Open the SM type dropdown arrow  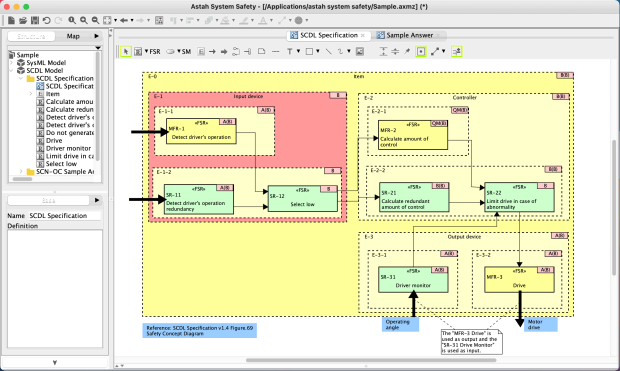coord(179,51)
